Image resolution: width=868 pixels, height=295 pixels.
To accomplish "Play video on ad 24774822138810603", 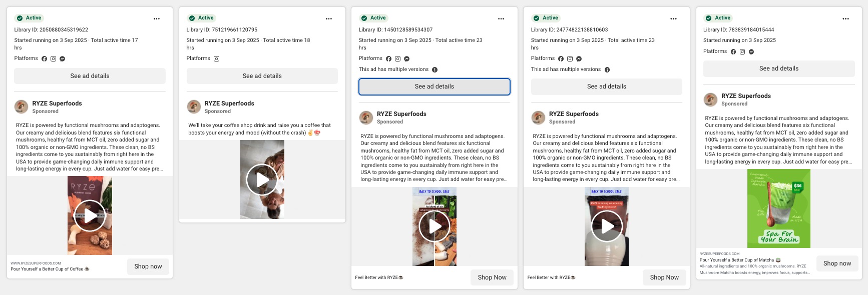I will pyautogui.click(x=607, y=226).
